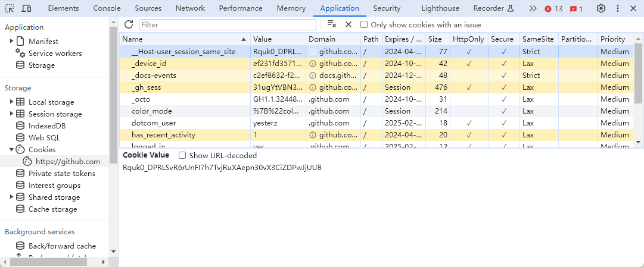Sort by the Expires column header
This screenshot has height=267, width=644.
(404, 39)
